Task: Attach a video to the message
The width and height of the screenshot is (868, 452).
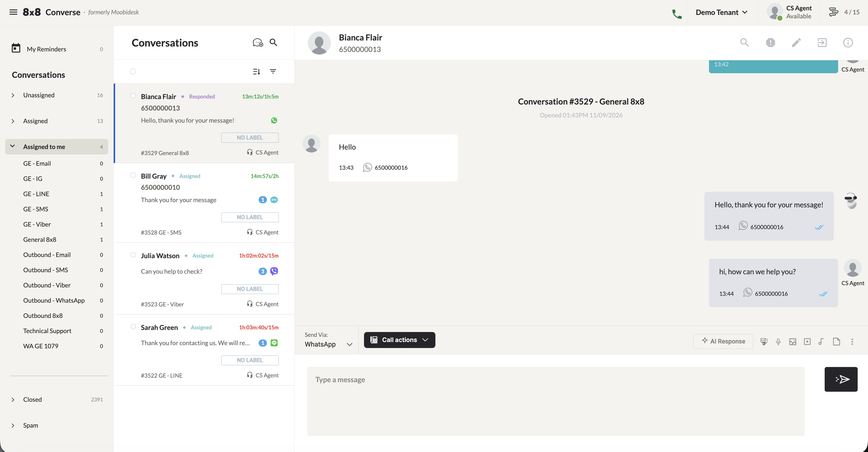Action: [807, 341]
